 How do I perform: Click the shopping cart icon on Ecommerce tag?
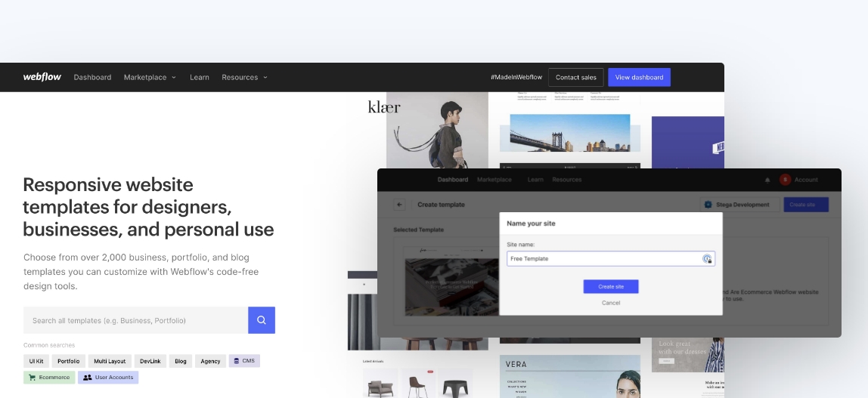32,378
